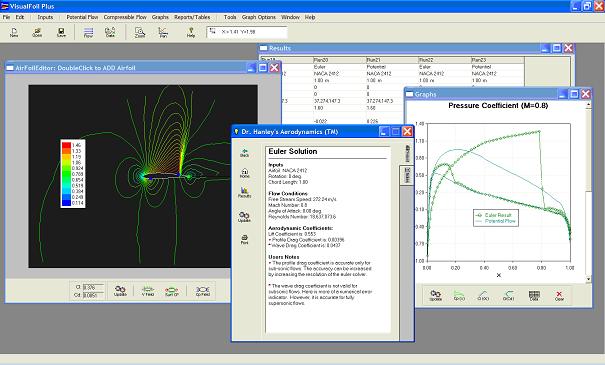
Task: Click the third curve icon in Graphs toolbar
Action: coord(483,296)
